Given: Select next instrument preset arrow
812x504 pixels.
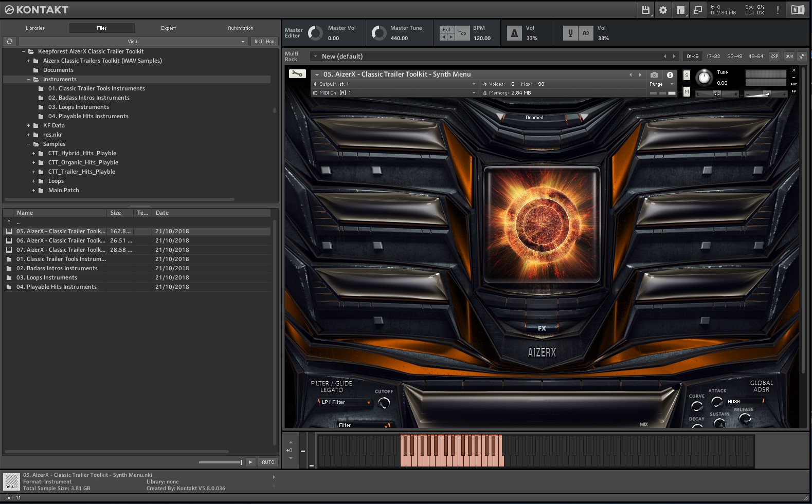Looking at the screenshot, I should [640, 74].
